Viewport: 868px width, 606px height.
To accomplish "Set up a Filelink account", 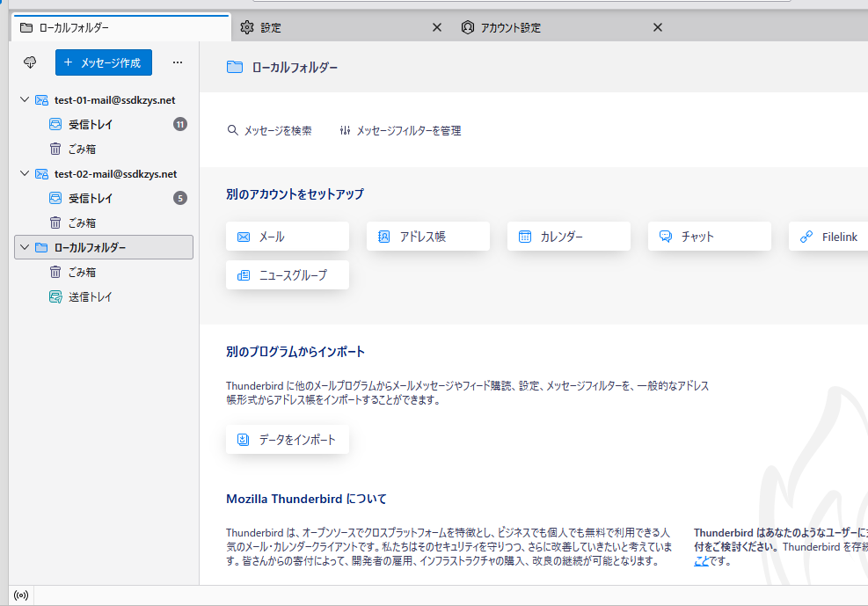I will click(827, 237).
